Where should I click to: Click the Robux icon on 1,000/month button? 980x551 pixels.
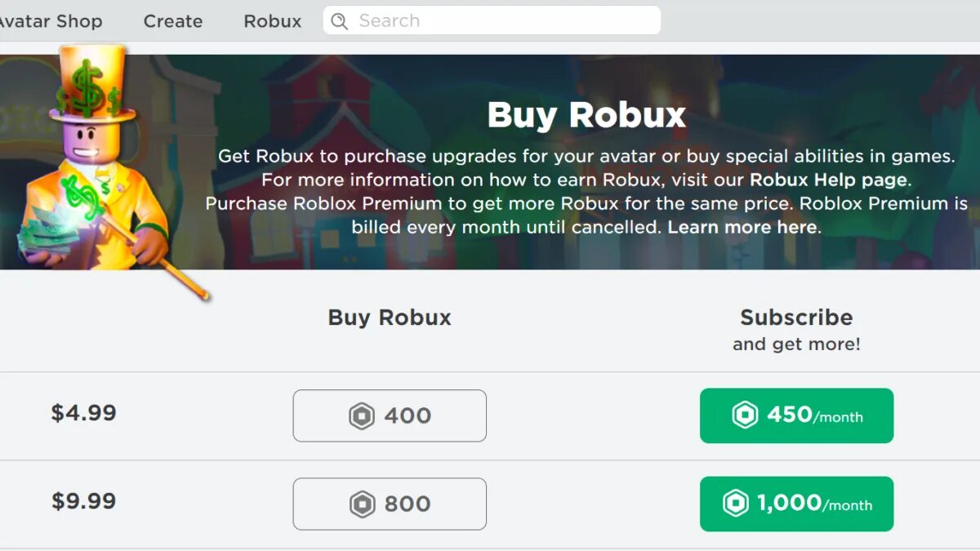736,504
